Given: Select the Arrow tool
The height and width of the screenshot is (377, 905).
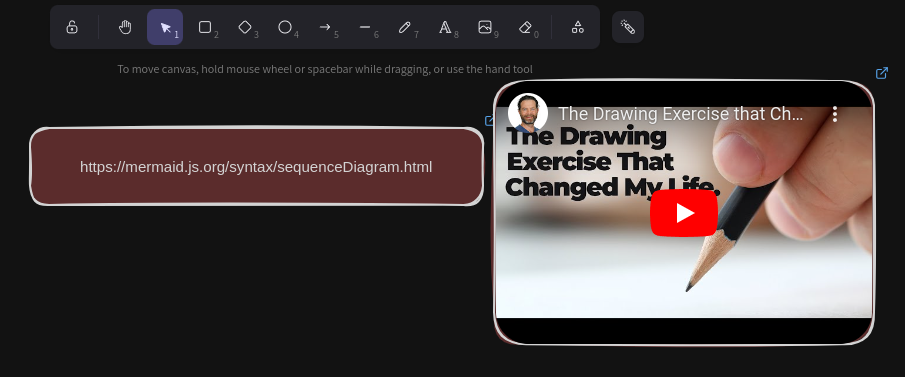Looking at the screenshot, I should coord(325,27).
